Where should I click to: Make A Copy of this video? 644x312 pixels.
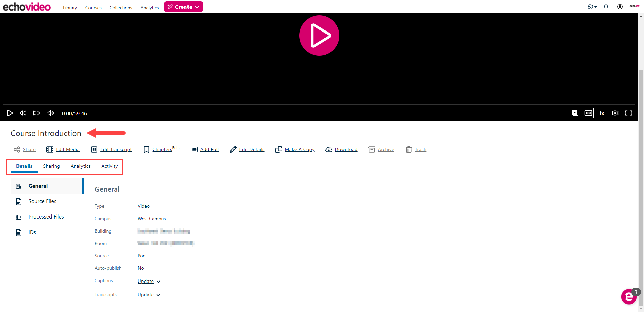click(299, 149)
